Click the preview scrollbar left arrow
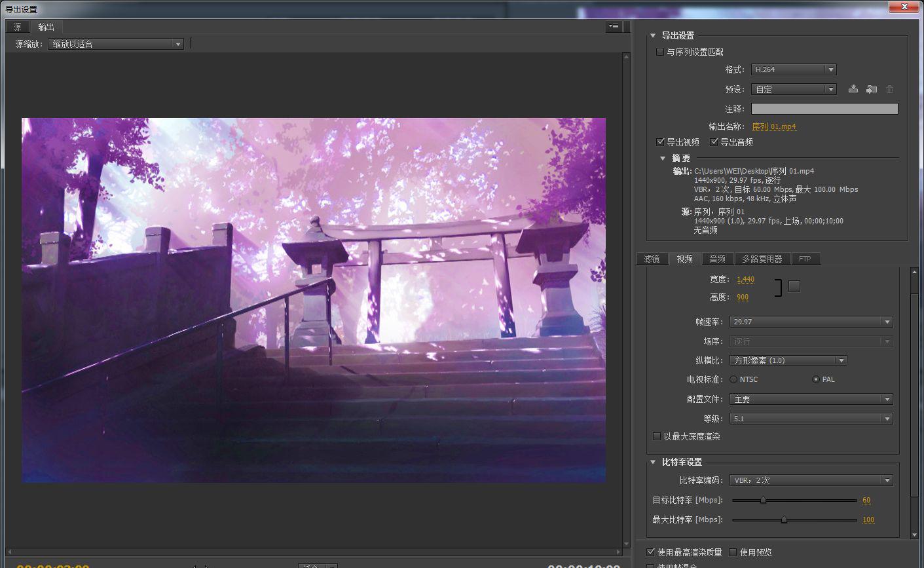This screenshot has width=924, height=568. coord(9,552)
